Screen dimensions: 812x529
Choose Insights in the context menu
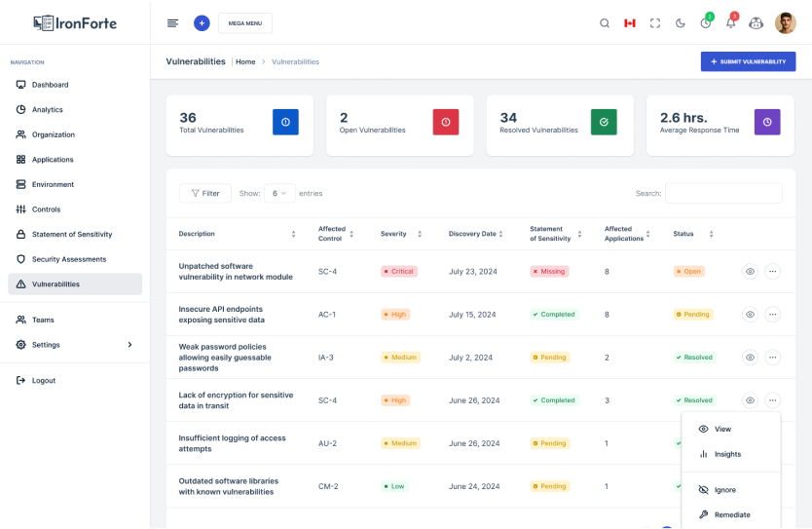click(726, 454)
